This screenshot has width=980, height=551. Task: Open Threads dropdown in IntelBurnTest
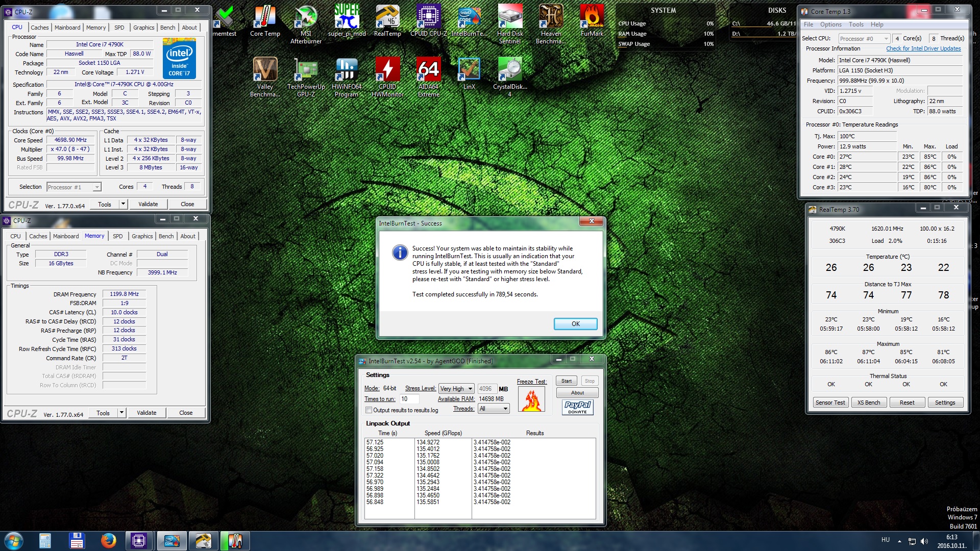tap(494, 409)
